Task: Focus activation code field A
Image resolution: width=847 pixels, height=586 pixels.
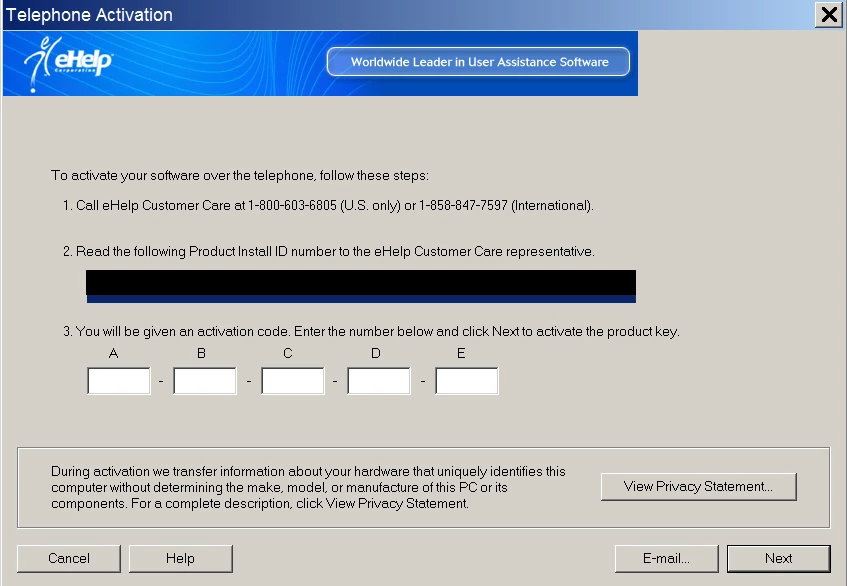Action: point(119,381)
